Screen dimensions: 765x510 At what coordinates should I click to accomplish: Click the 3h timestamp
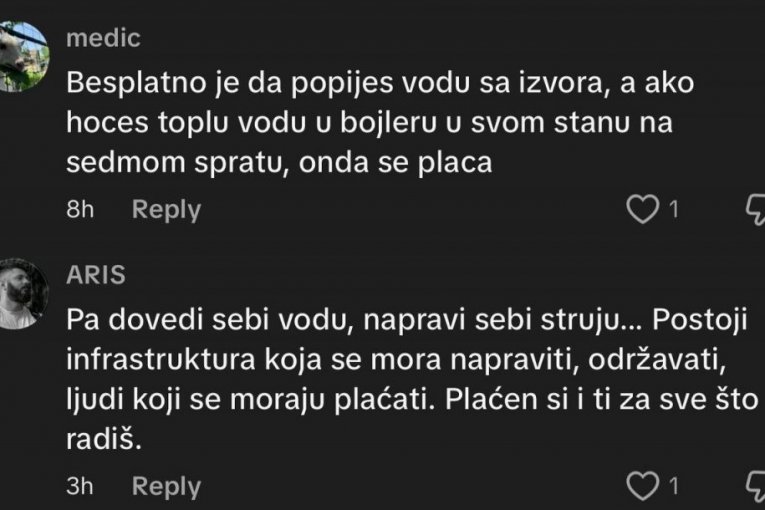click(x=80, y=487)
